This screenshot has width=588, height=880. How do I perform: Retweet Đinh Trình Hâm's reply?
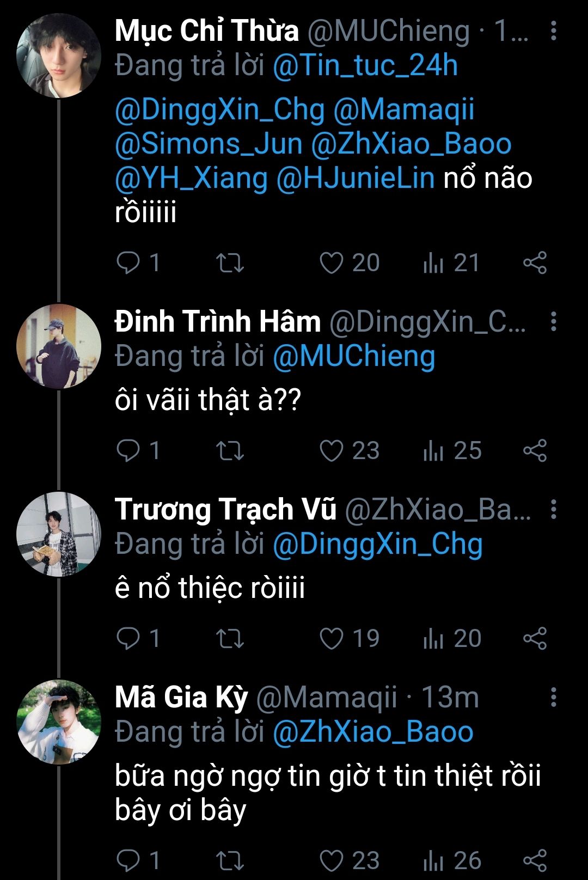pyautogui.click(x=230, y=451)
